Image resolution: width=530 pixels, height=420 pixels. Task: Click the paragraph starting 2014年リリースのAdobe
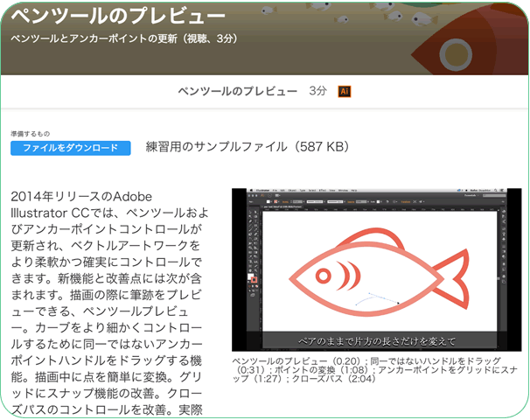[x=110, y=303]
